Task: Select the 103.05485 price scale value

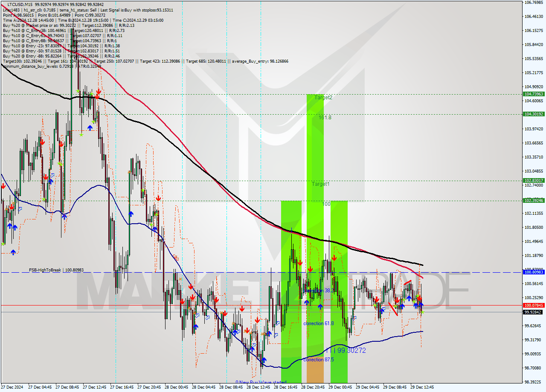Action: point(534,171)
